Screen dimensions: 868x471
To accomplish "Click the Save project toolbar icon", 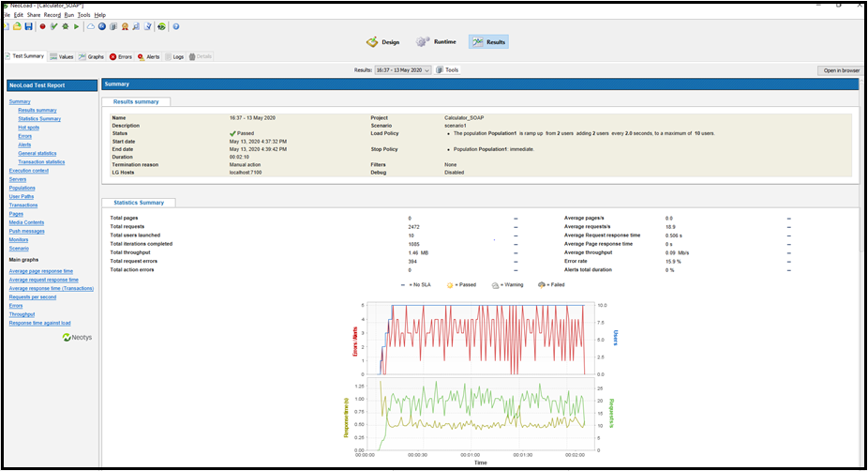I will [x=29, y=26].
